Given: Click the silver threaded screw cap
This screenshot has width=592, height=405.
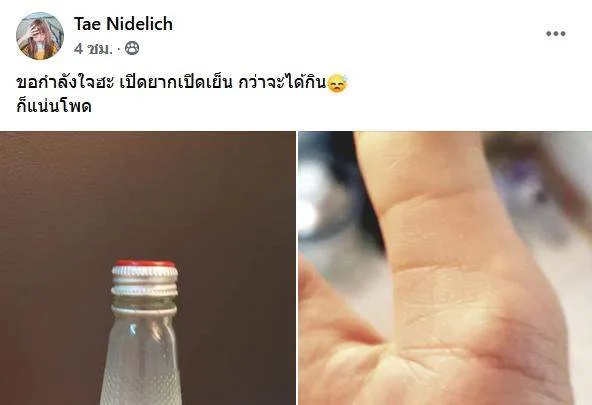Looking at the screenshot, I should pyautogui.click(x=145, y=282).
